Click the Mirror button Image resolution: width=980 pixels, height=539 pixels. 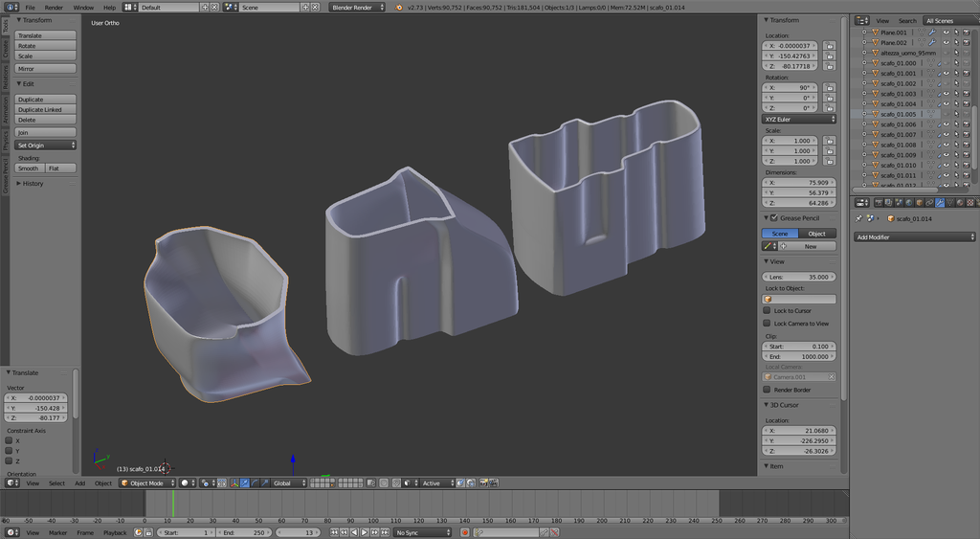point(46,69)
